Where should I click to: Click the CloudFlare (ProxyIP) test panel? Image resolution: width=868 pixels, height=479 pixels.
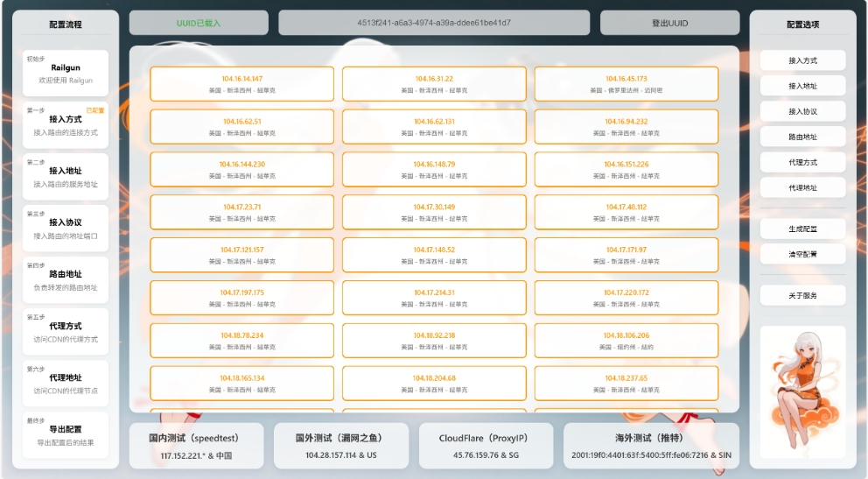[485, 446]
